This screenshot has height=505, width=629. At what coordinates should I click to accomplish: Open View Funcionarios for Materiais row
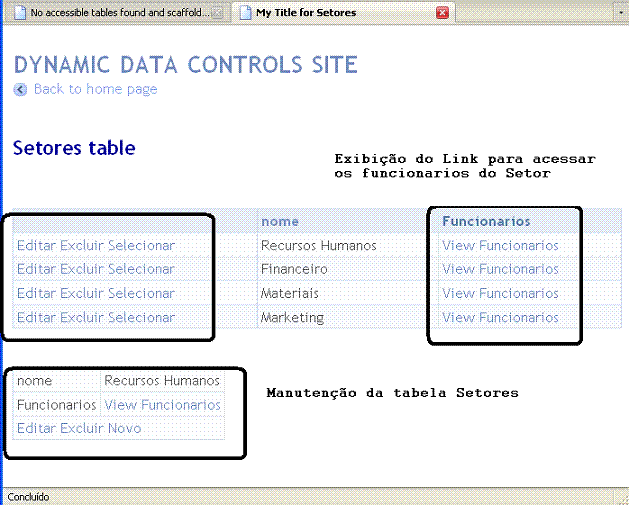[500, 293]
